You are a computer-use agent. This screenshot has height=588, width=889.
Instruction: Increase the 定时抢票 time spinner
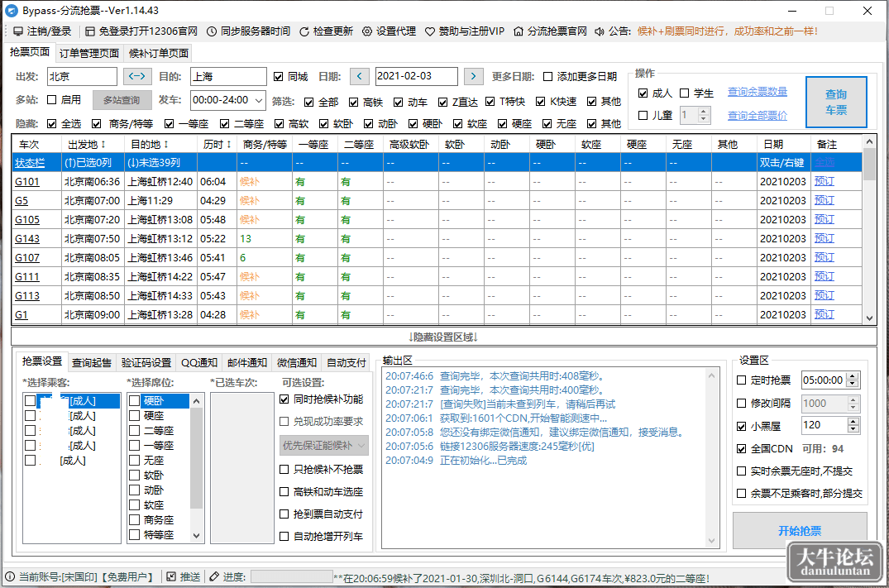coord(852,376)
